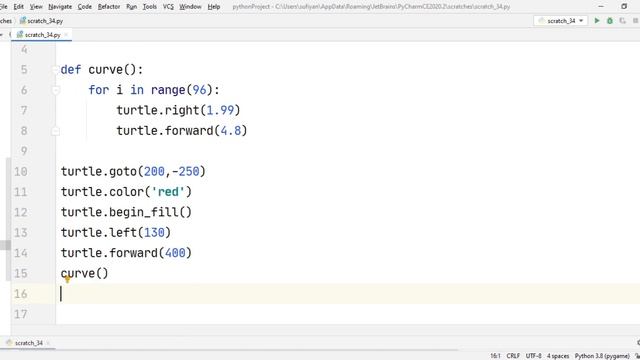The height and width of the screenshot is (360, 640).
Task: Collapse the def curve() function fold marker
Action: coord(56,70)
